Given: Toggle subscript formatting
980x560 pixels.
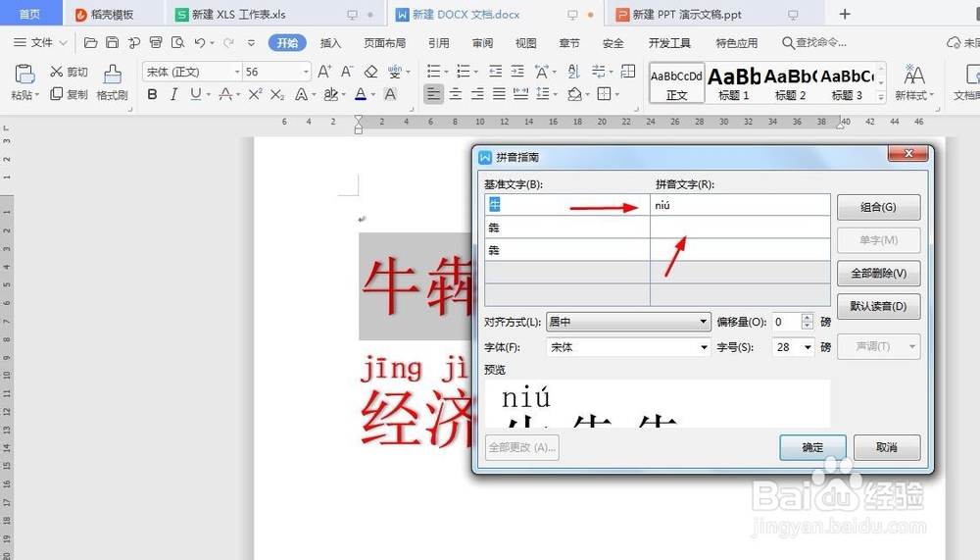Looking at the screenshot, I should (277, 94).
